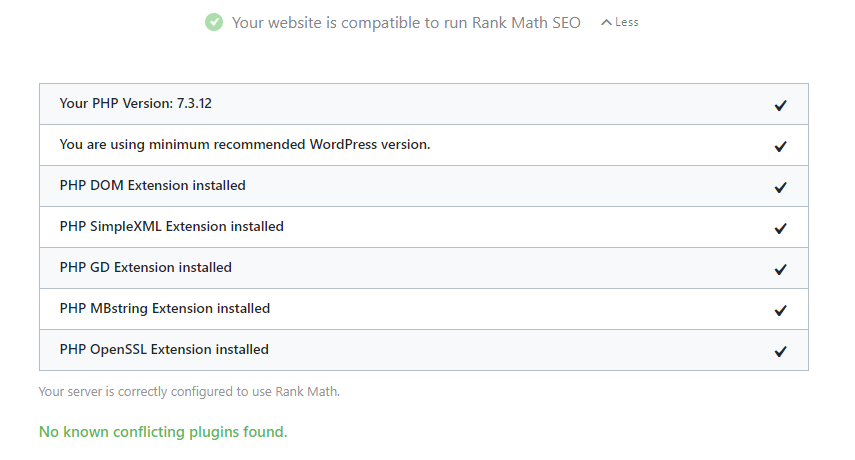Click checkmark for recommended WordPress version row
This screenshot has width=855, height=460.
pos(780,146)
